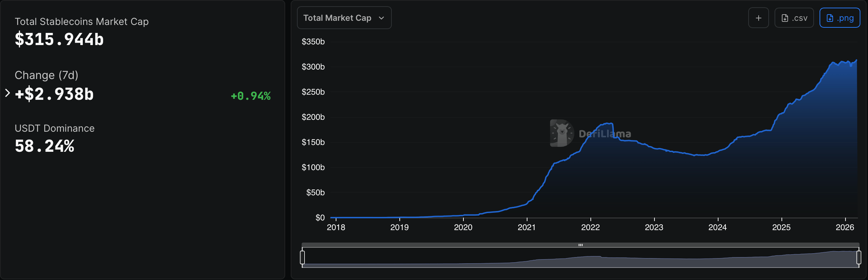Viewport: 868px width, 280px height.
Task: Click the chevron arrow beside Total Market Cap
Action: 381,18
